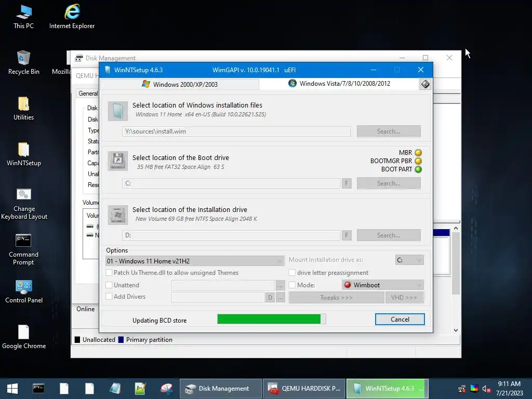Click the Unattend file path field
Screen dimensions: 532x399
point(223,285)
